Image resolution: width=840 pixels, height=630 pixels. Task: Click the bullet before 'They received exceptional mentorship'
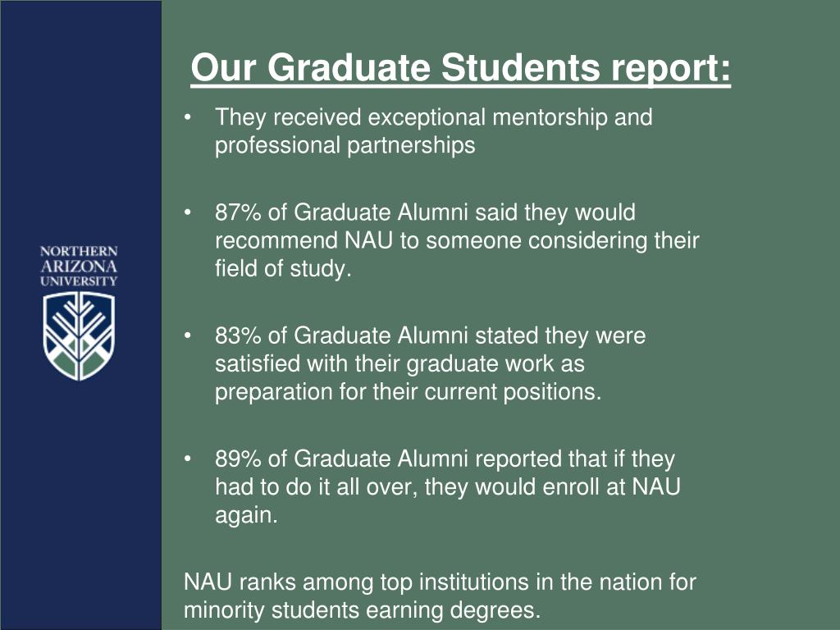187,116
